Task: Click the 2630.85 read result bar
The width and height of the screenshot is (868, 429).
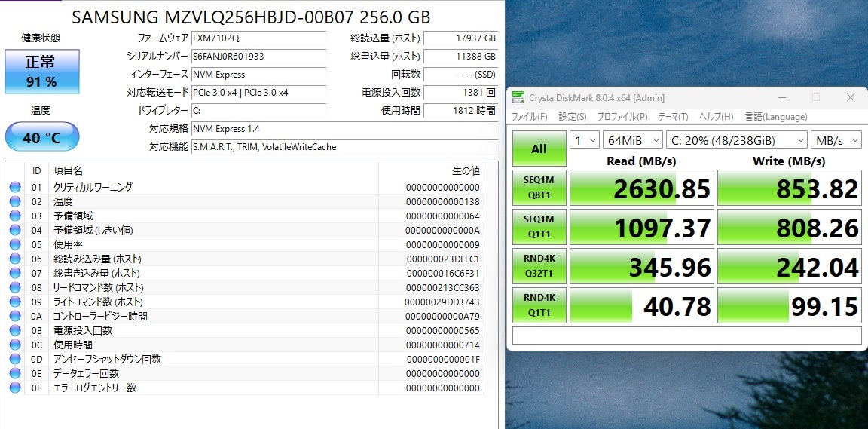Action: (642, 187)
